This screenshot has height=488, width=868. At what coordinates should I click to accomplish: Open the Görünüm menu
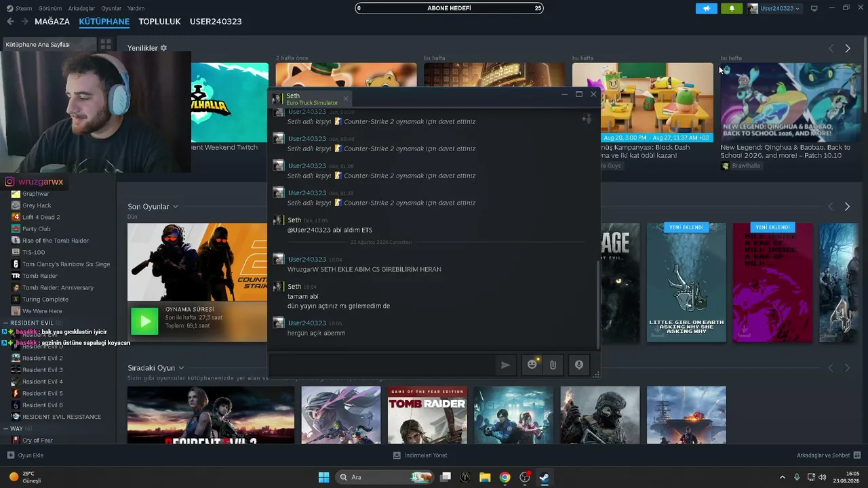pyautogui.click(x=50, y=9)
